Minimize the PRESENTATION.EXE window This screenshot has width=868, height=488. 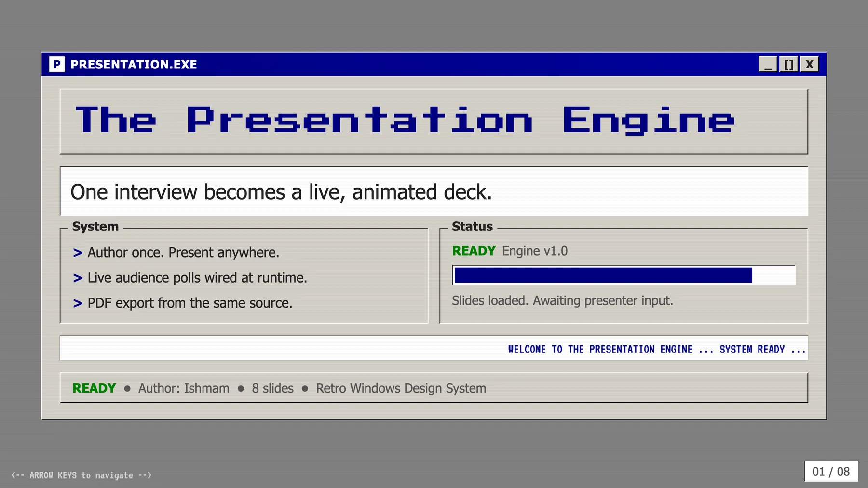point(768,64)
